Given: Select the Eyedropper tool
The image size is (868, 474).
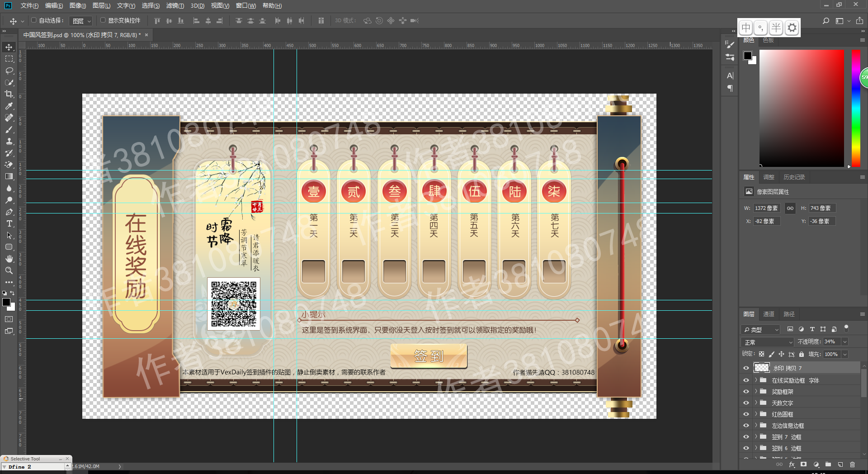Looking at the screenshot, I should coord(9,106).
